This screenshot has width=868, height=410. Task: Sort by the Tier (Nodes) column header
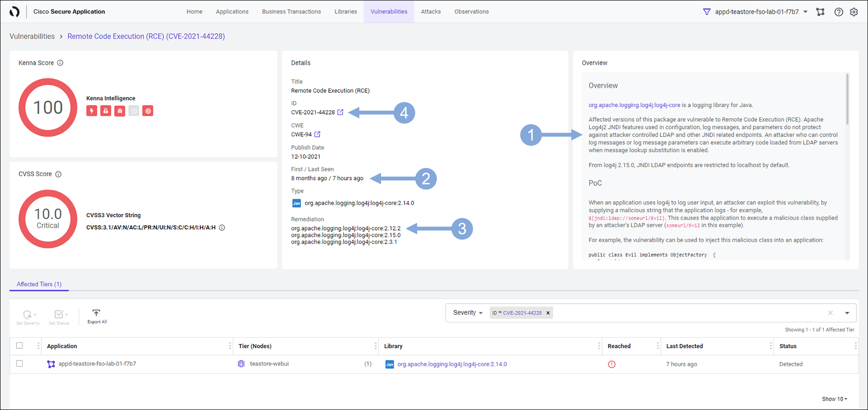pyautogui.click(x=255, y=346)
